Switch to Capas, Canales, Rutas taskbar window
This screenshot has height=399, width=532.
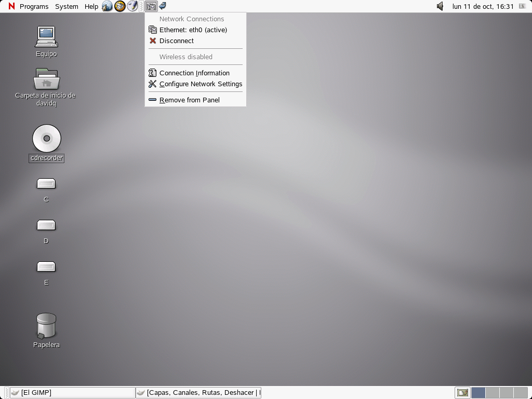pyautogui.click(x=198, y=393)
